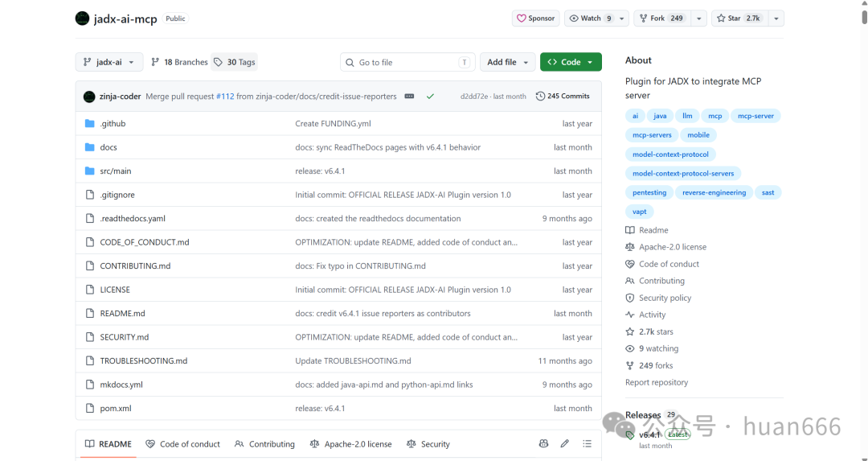Click the .github folder icon
Image resolution: width=868 pixels, height=461 pixels.
pyautogui.click(x=90, y=123)
